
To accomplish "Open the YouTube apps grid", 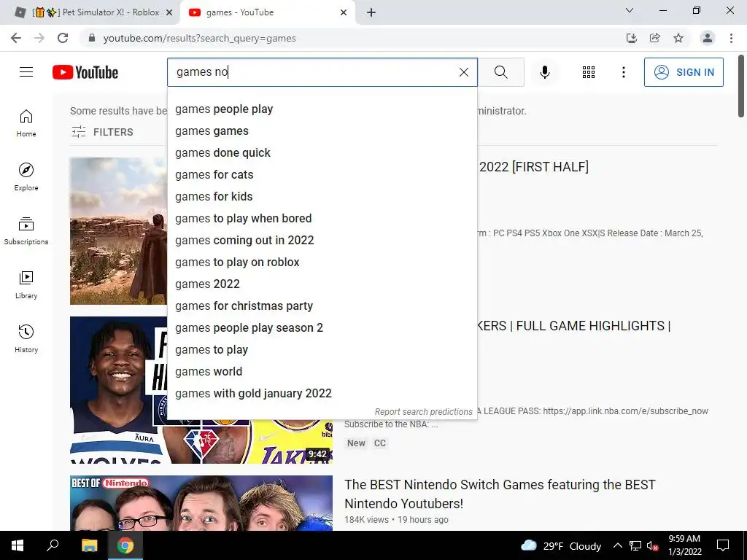I will (589, 72).
